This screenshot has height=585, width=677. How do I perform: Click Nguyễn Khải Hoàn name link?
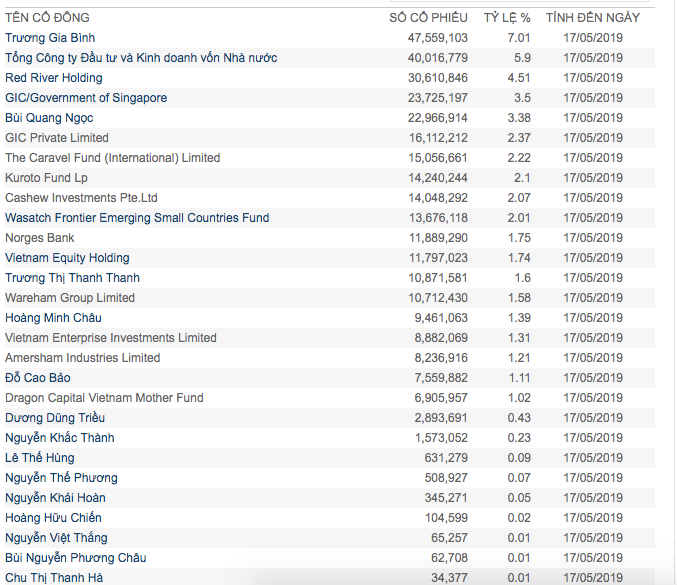(55, 498)
